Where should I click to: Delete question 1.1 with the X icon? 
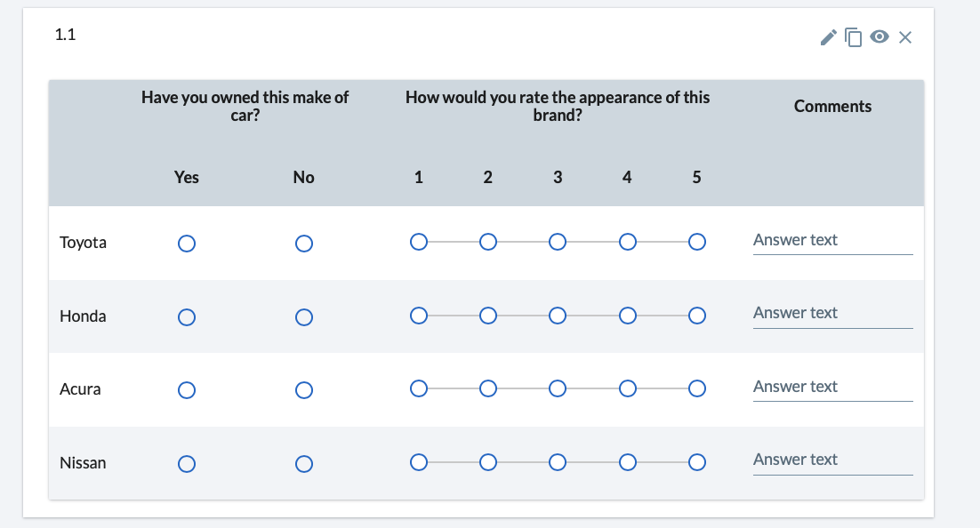point(905,37)
